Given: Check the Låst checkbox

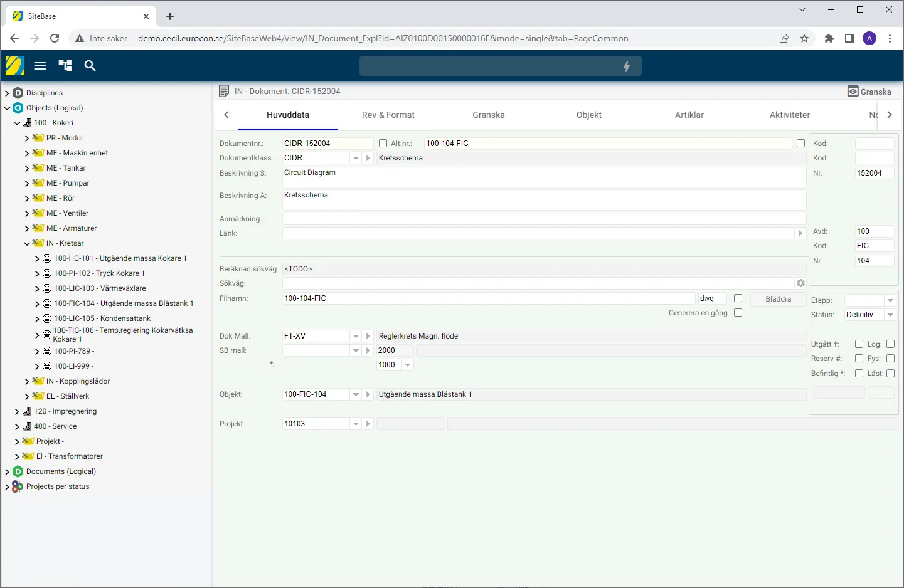Looking at the screenshot, I should tap(891, 374).
